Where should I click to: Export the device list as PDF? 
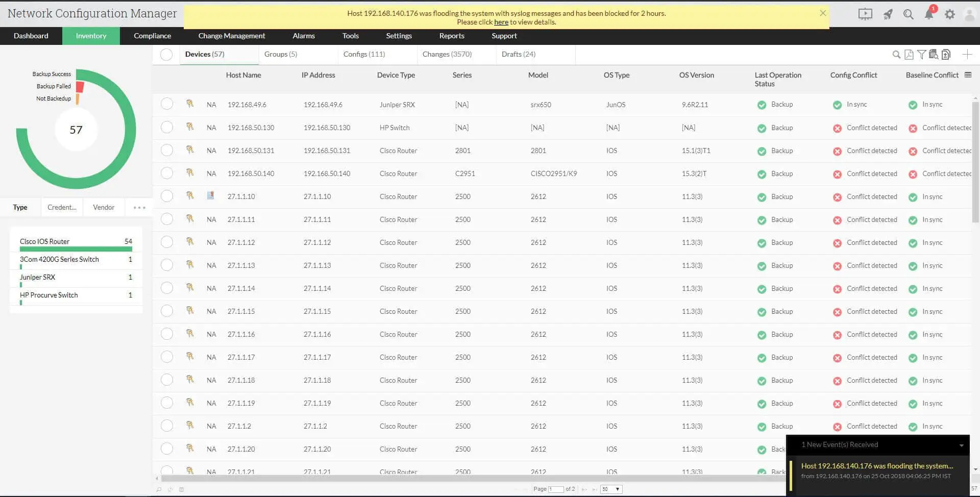pos(909,54)
